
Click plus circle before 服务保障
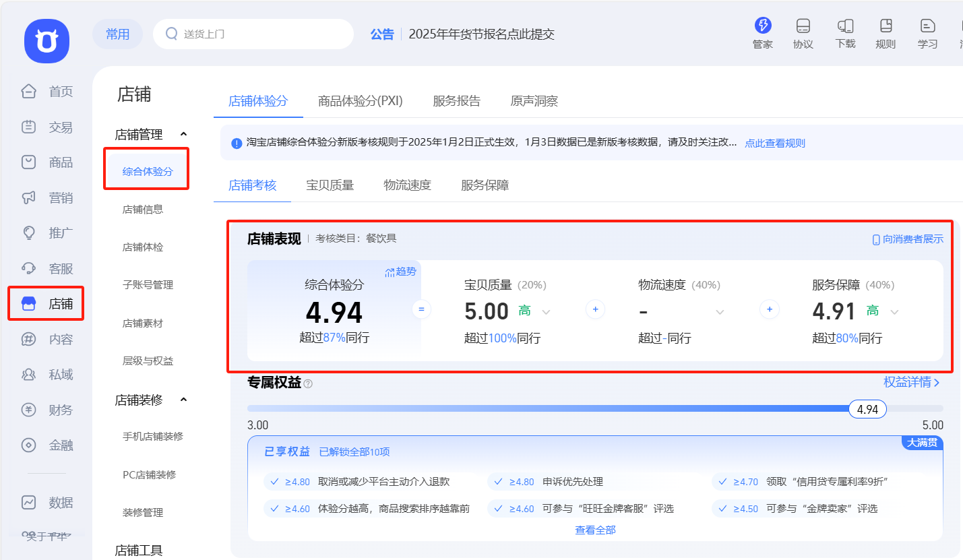coord(770,310)
